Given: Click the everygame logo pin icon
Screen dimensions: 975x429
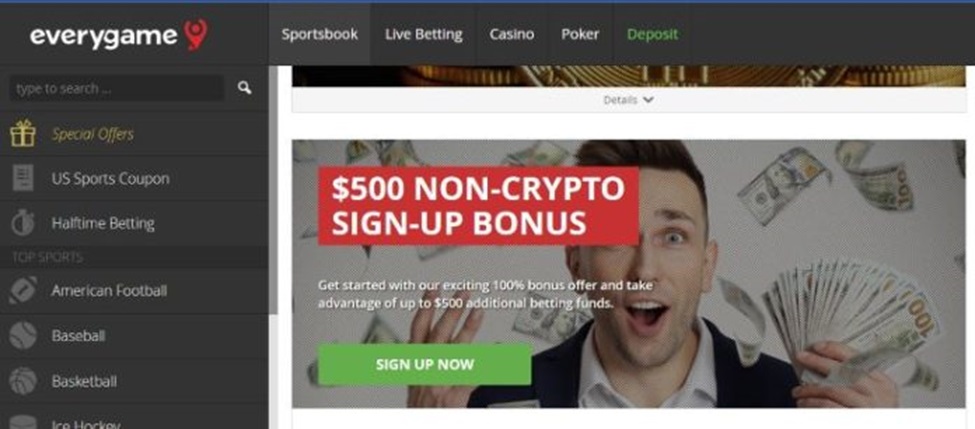Looking at the screenshot, I should coord(196,35).
